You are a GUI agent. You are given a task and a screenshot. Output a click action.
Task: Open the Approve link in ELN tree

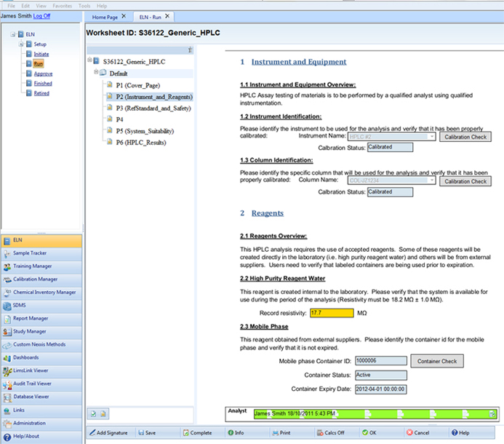coord(43,74)
